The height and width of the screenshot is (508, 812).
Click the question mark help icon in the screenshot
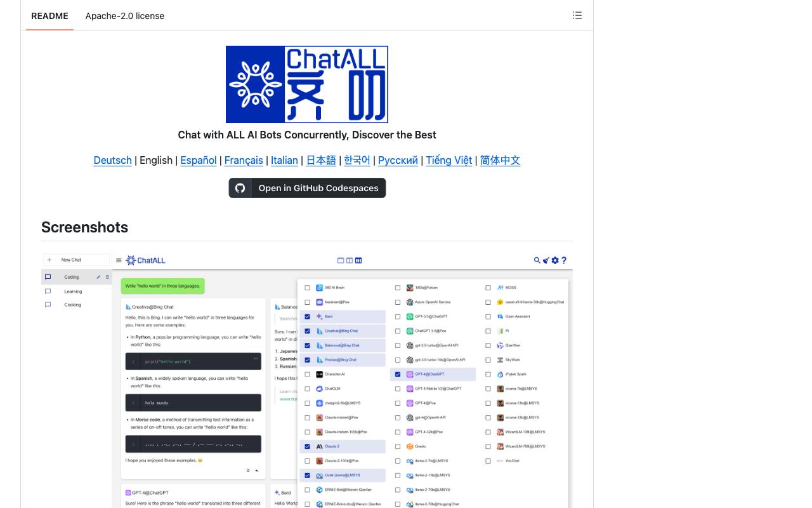(x=564, y=260)
